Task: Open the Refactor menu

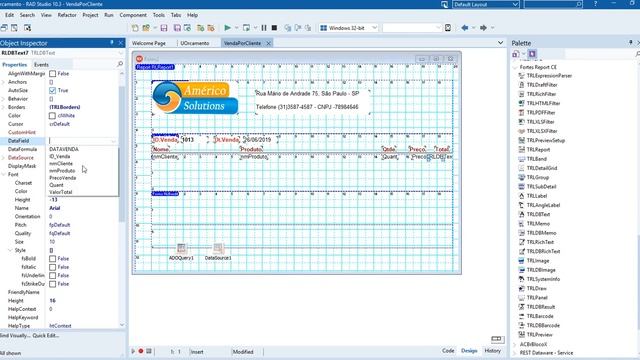Action: pos(67,15)
